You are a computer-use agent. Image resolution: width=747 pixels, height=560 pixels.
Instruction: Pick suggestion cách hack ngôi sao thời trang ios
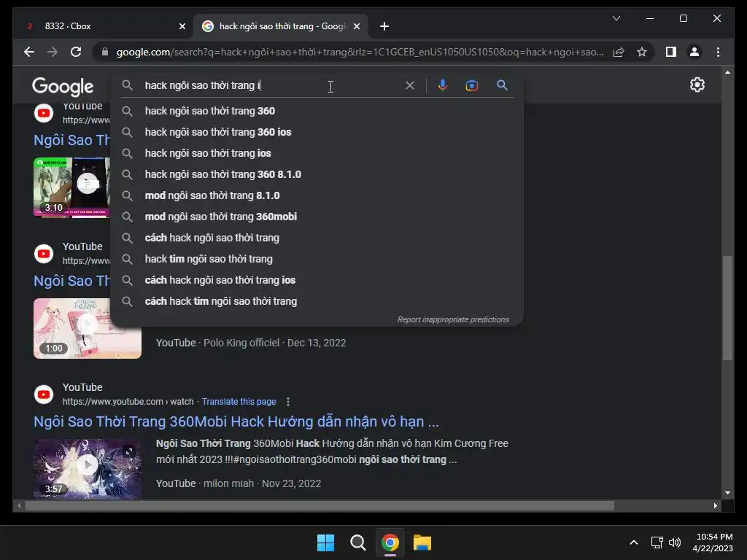pos(317,280)
